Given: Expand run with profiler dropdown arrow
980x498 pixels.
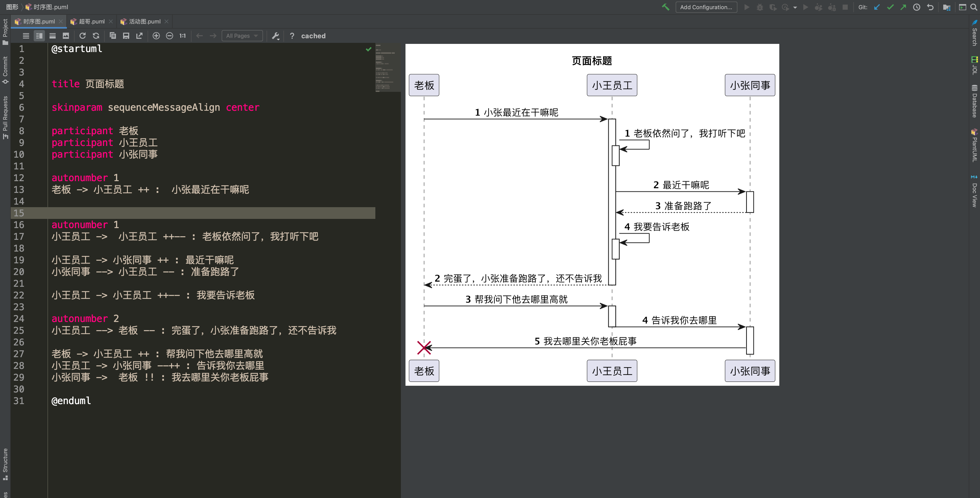Looking at the screenshot, I should pos(795,7).
